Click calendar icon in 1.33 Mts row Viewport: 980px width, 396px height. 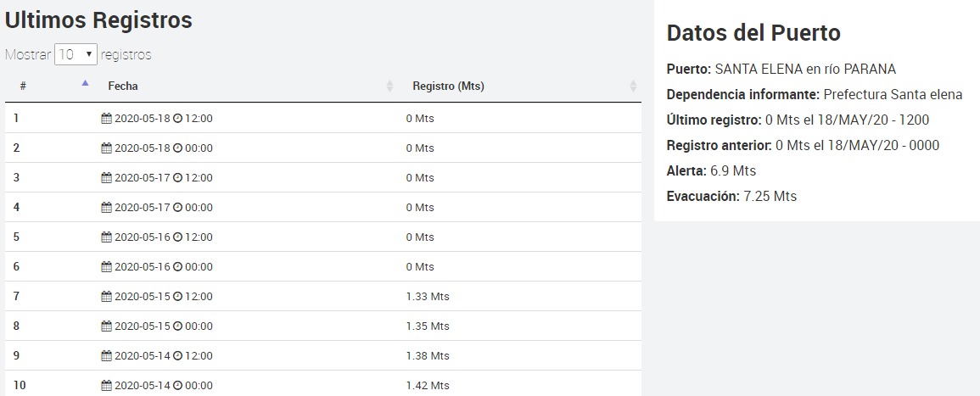tap(106, 297)
